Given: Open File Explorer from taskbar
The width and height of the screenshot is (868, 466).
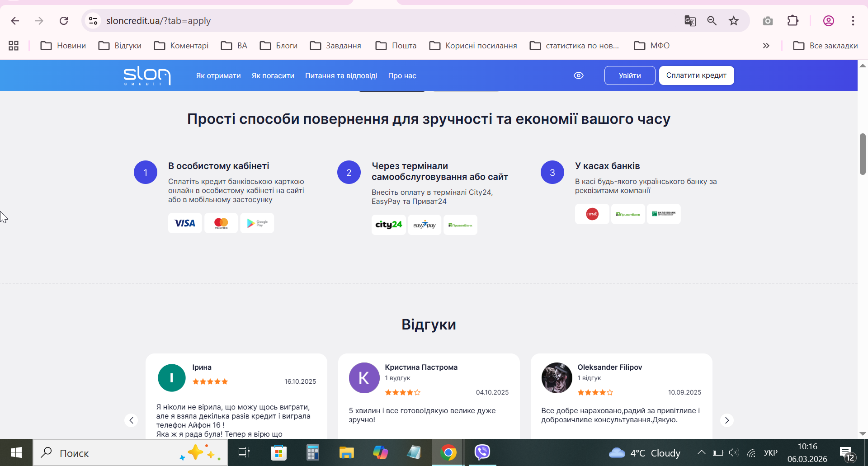Looking at the screenshot, I should point(346,452).
